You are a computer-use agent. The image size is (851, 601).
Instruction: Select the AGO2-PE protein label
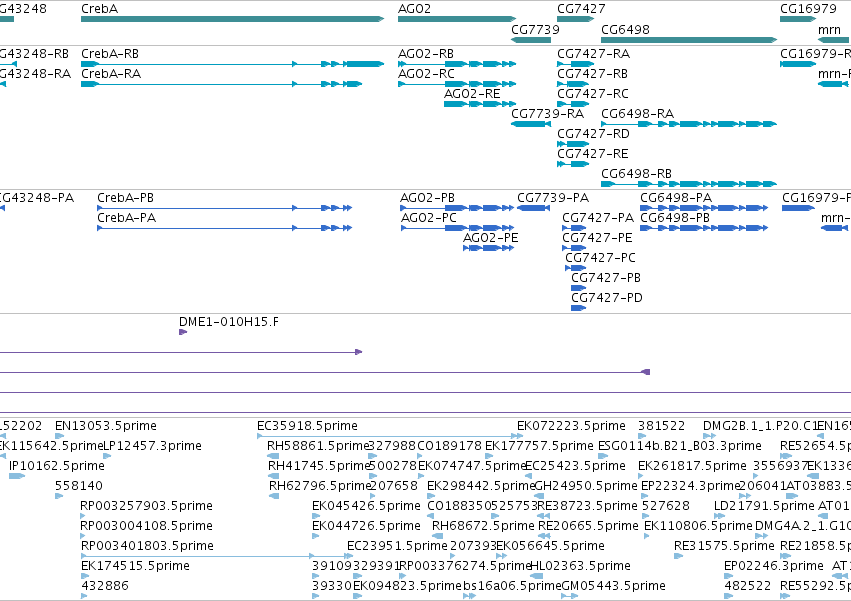491,238
